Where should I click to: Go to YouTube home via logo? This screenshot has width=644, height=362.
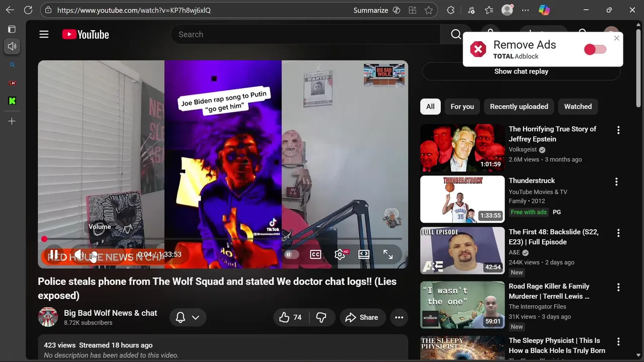tap(86, 34)
